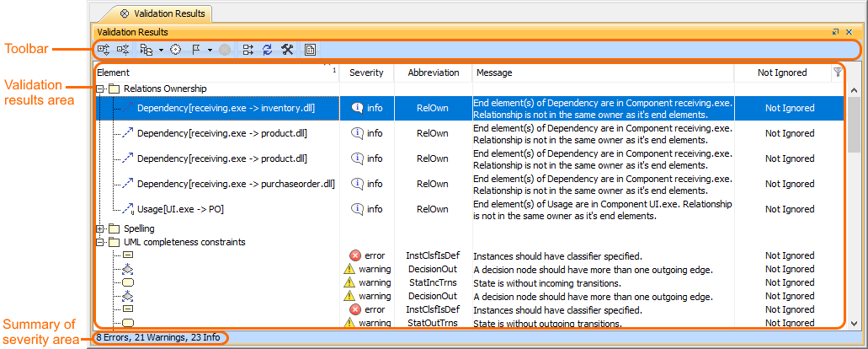Click RelOwn abbreviation in the Usage row

tap(433, 209)
